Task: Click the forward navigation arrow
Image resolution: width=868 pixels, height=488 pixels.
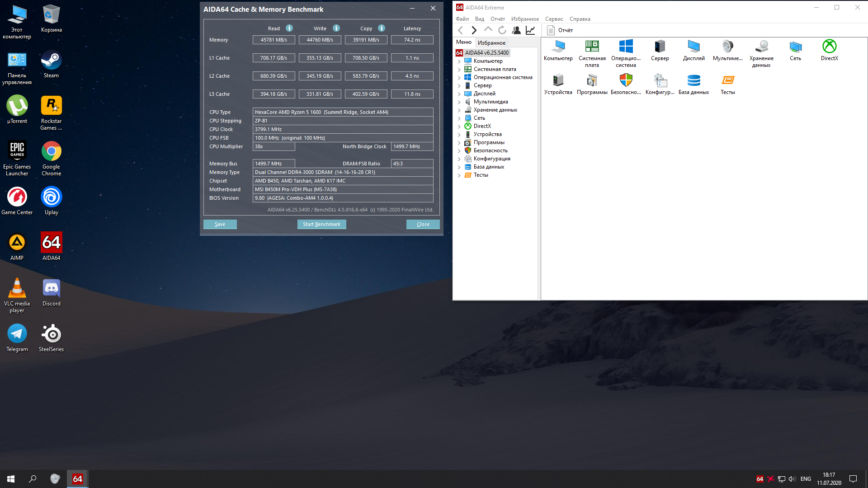Action: (474, 30)
